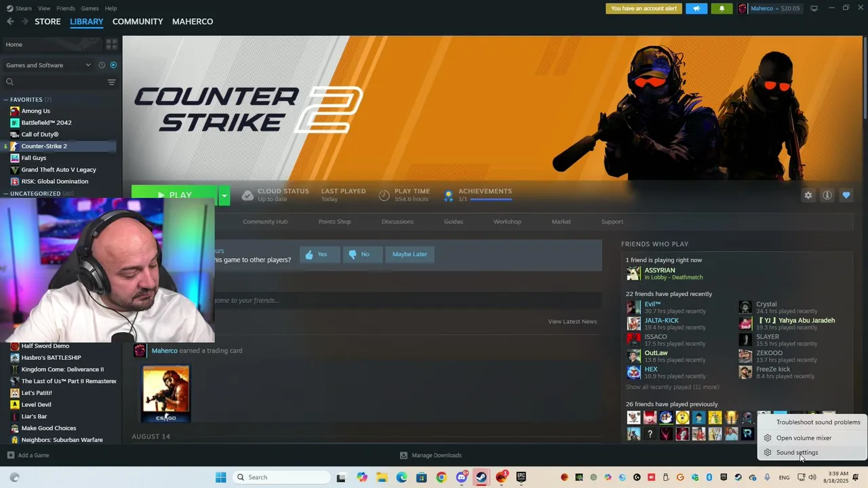Open the CS:GO trading card thumbnail
This screenshot has width=868, height=488.
[166, 393]
